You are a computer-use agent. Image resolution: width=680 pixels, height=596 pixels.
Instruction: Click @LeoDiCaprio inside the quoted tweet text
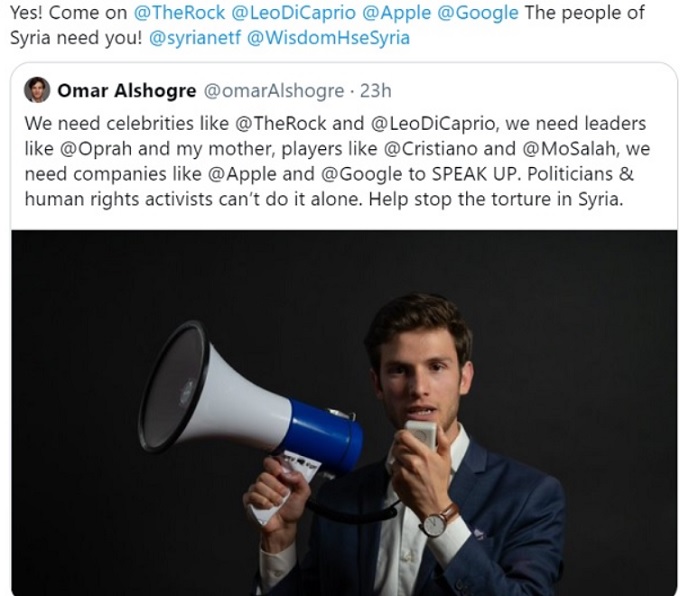point(433,124)
